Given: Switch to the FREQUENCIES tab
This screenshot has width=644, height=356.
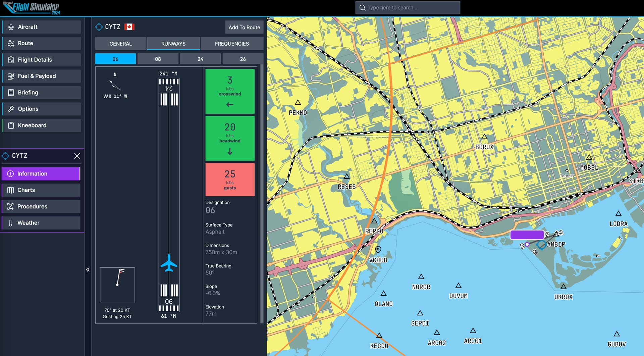Looking at the screenshot, I should coord(232,44).
